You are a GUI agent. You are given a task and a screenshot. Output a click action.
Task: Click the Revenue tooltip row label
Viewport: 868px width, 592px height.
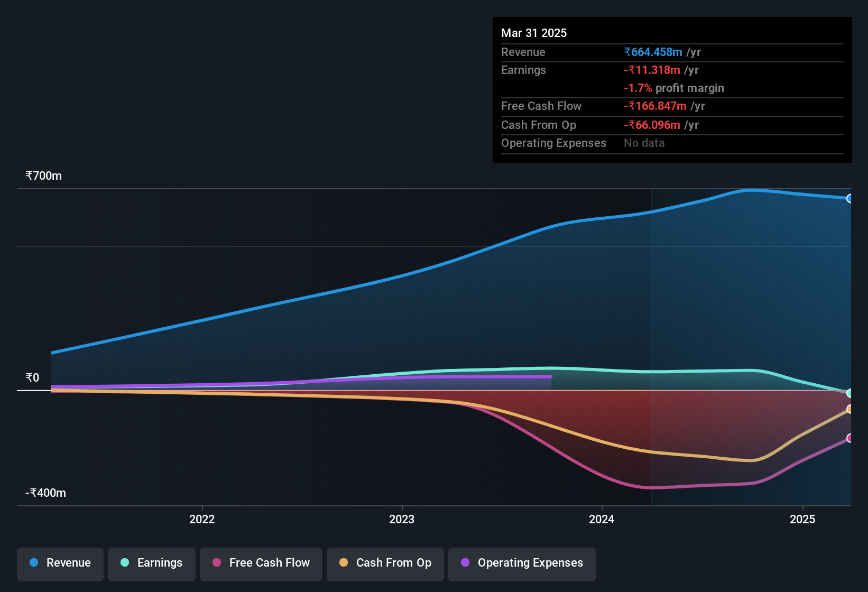(523, 52)
